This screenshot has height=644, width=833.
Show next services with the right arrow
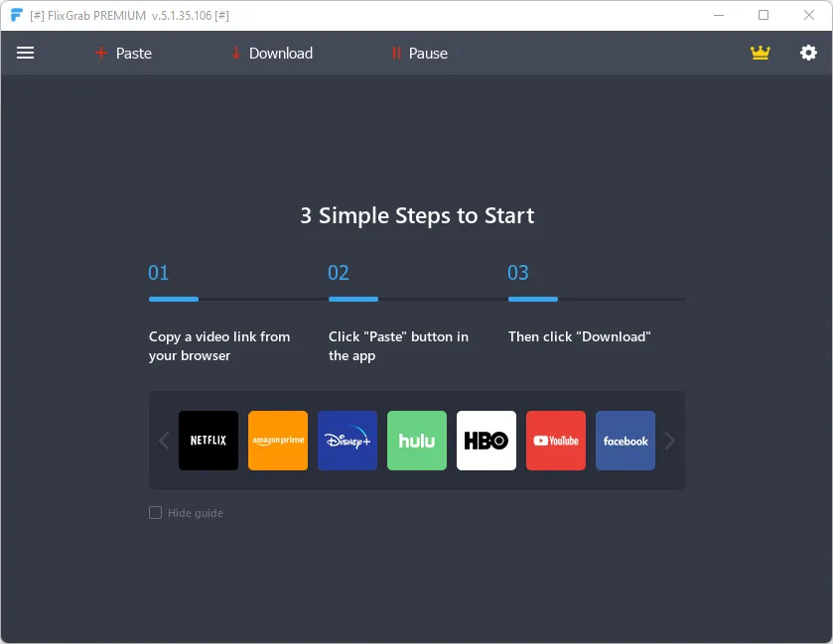click(670, 441)
